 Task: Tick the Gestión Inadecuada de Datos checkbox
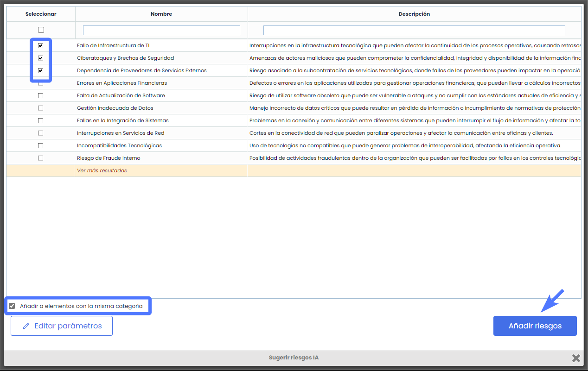point(41,108)
